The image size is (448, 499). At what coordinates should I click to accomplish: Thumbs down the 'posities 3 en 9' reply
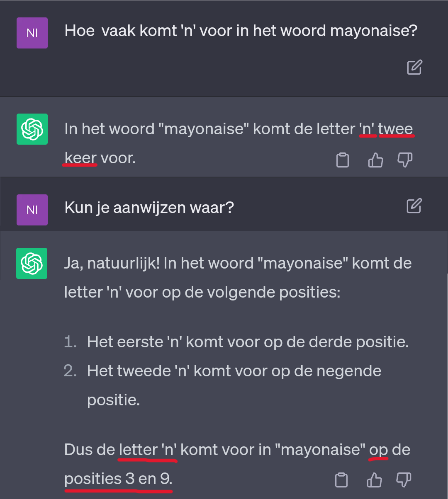[404, 480]
